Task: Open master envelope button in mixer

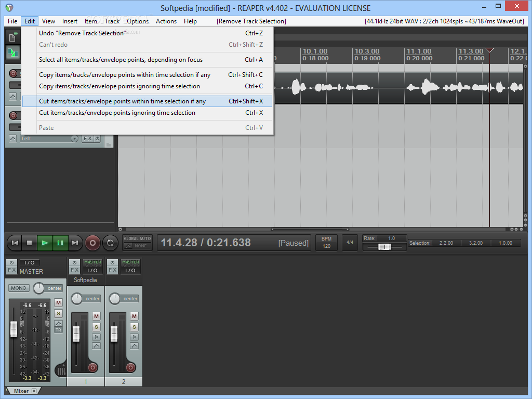Action: coord(59,323)
